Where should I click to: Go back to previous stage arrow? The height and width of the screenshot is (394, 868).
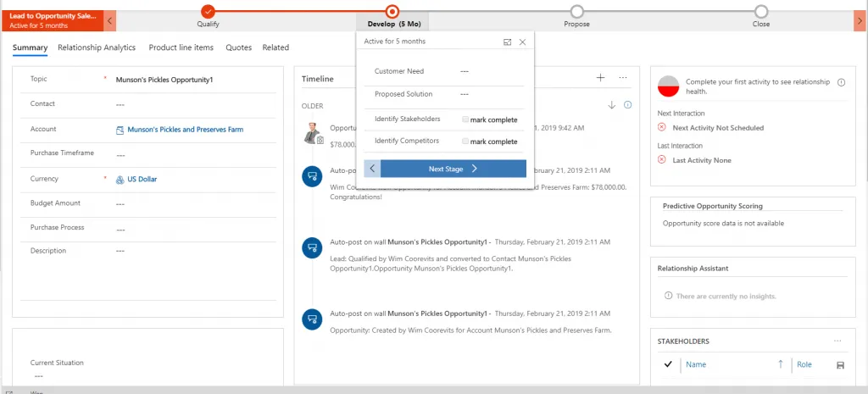[x=372, y=169]
